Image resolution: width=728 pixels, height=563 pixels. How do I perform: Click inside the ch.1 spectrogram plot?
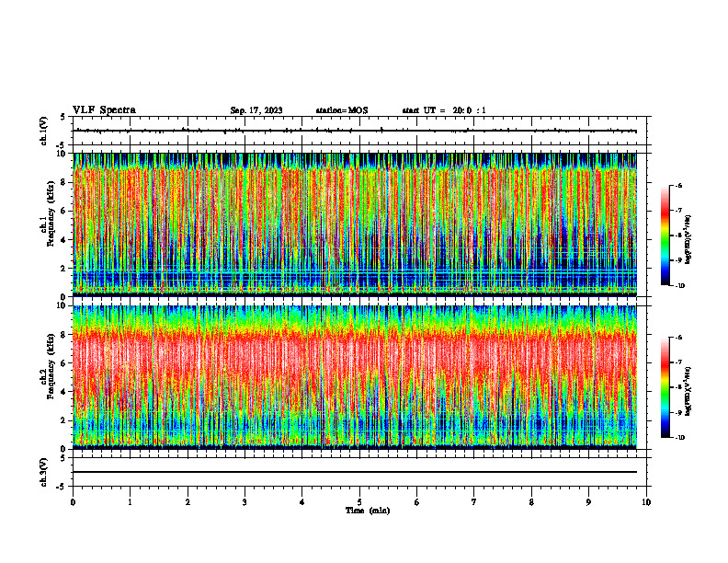pos(355,224)
